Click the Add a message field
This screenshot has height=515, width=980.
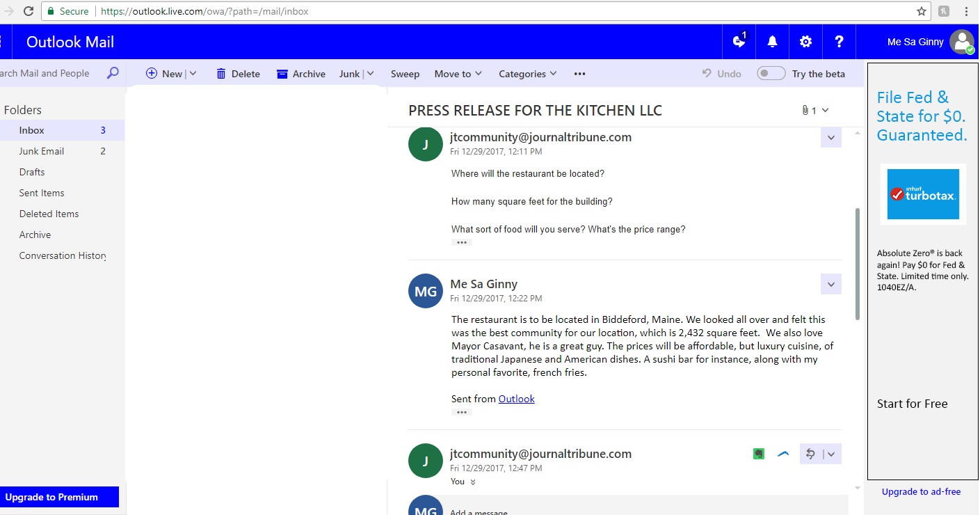click(x=626, y=512)
